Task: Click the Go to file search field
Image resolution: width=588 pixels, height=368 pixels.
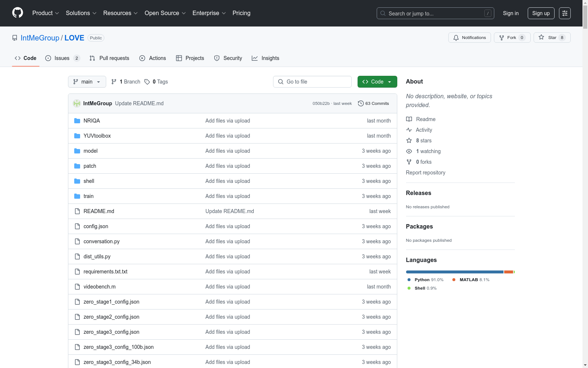Action: 312,82
